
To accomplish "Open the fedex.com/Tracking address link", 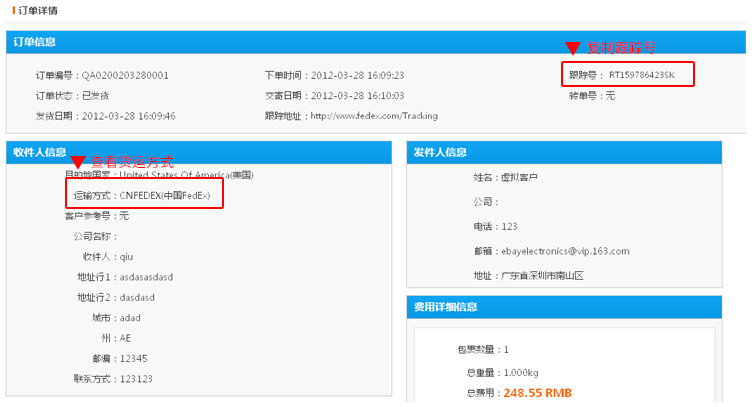I will pyautogui.click(x=373, y=116).
